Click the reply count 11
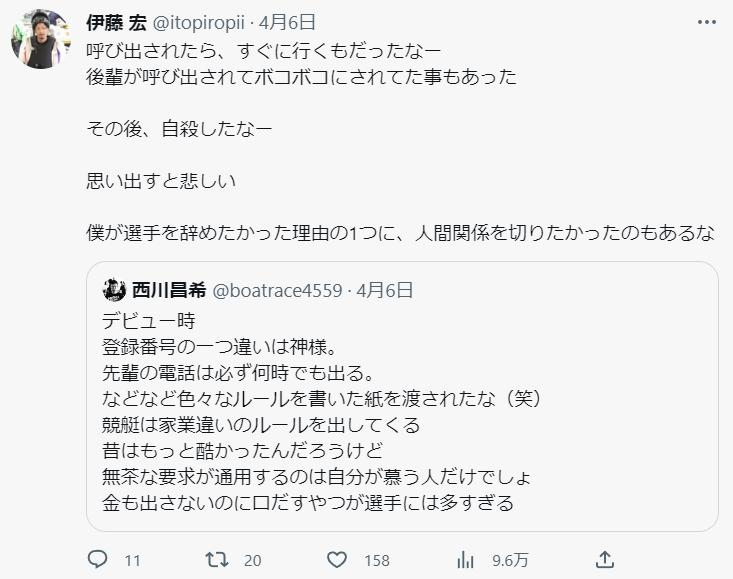The width and height of the screenshot is (733, 579). tap(132, 560)
